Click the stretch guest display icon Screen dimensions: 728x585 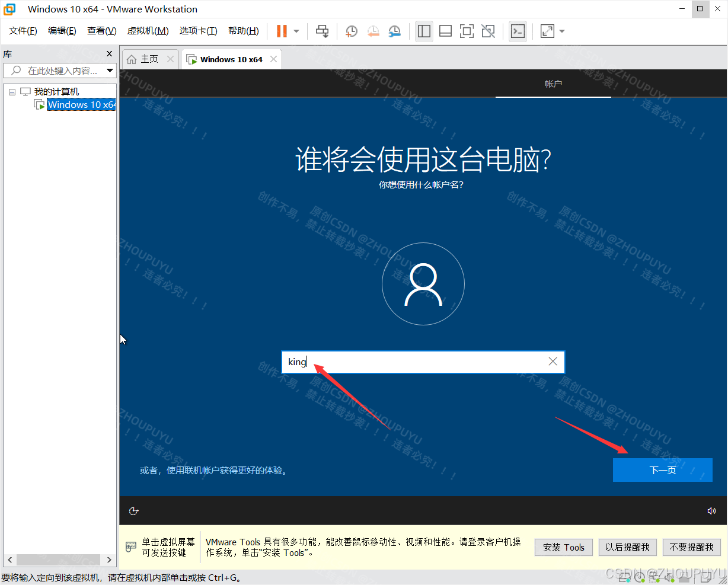pos(547,31)
